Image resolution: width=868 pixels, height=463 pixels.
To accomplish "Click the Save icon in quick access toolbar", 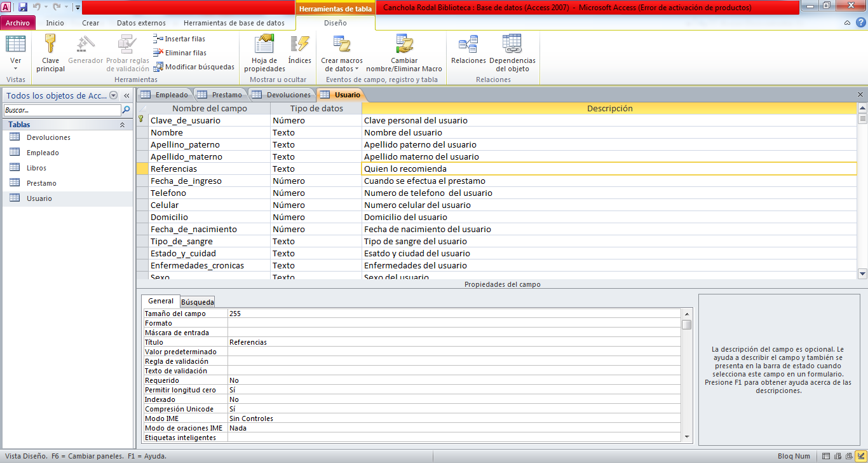I will tap(23, 7).
